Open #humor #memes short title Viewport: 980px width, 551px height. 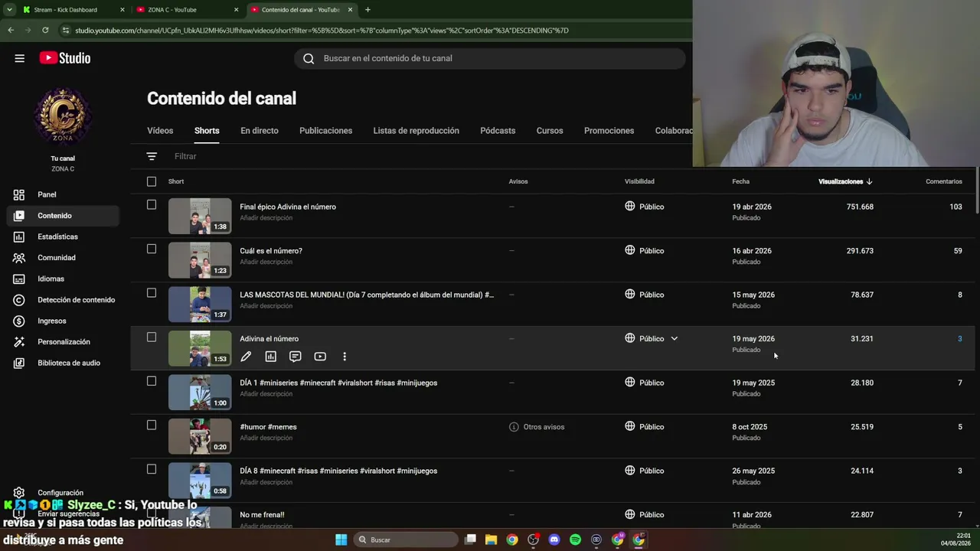(x=268, y=427)
